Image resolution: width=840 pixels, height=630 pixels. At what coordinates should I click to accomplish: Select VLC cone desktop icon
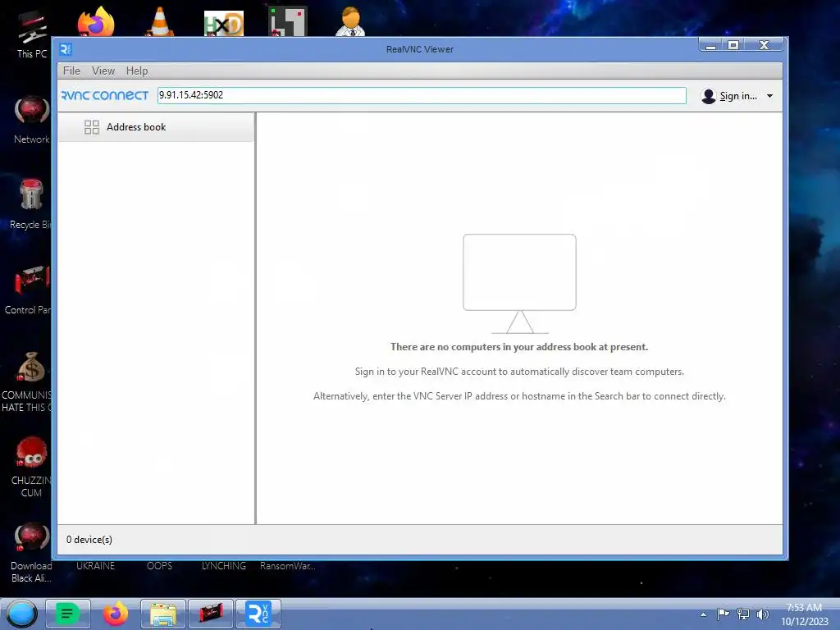point(160,22)
